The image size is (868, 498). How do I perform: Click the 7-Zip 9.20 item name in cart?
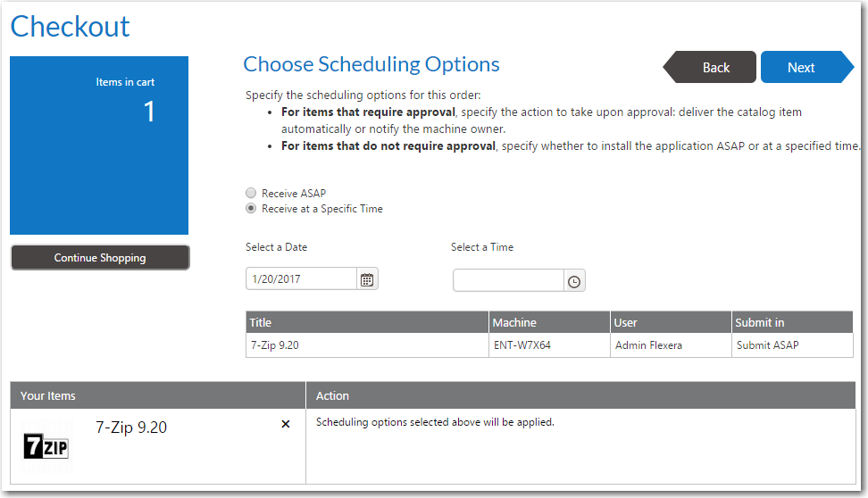[x=131, y=427]
